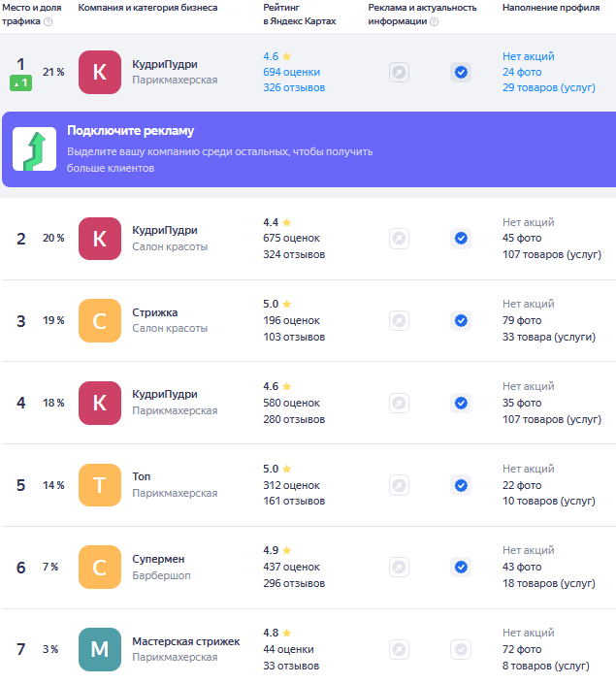Click the blue verified checkmark in row 1
This screenshot has height=684, width=616.
(x=461, y=73)
